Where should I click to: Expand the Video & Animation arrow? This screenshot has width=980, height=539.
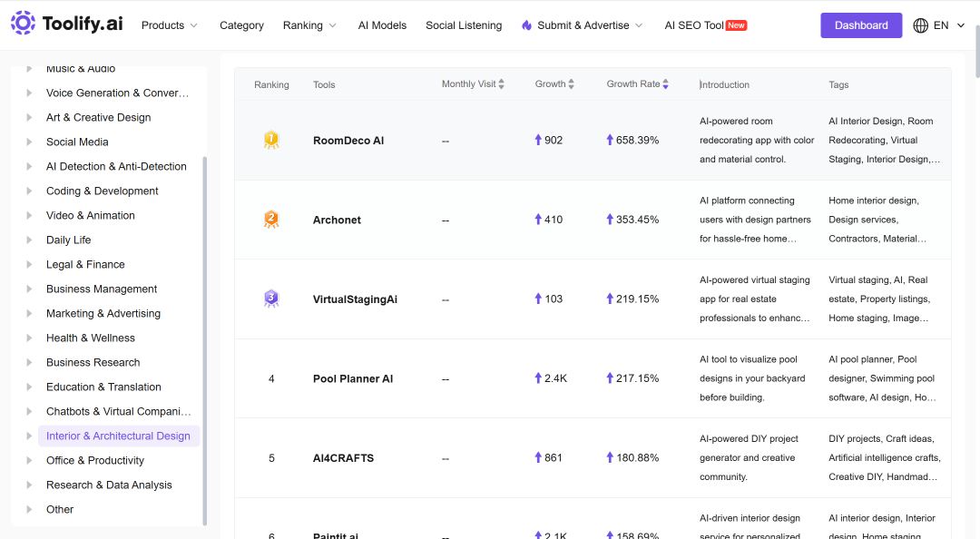point(29,215)
